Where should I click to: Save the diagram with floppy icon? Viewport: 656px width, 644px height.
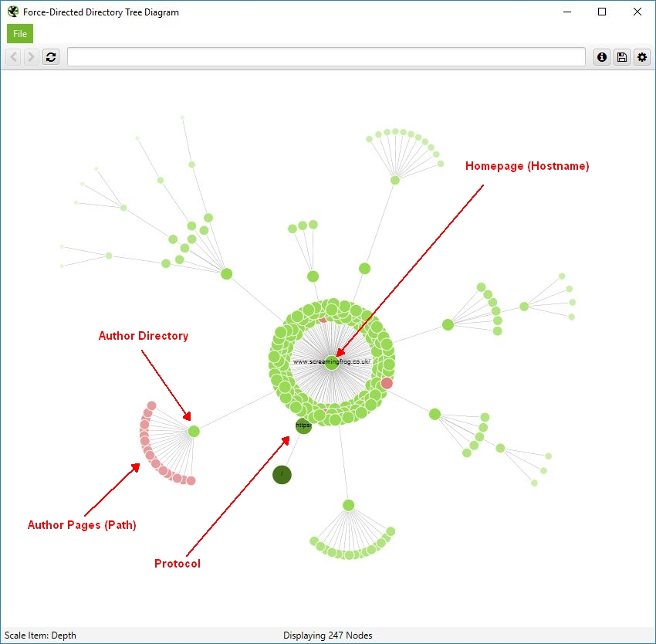[622, 56]
